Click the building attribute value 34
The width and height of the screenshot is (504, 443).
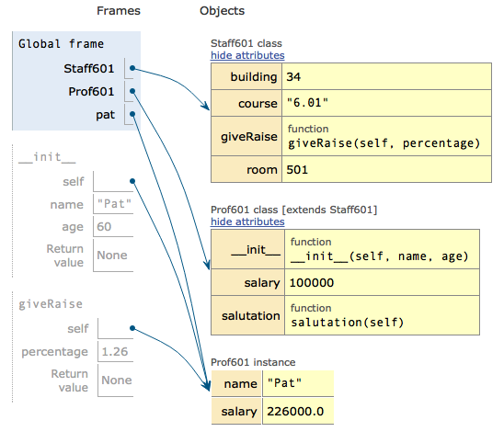[386, 76]
